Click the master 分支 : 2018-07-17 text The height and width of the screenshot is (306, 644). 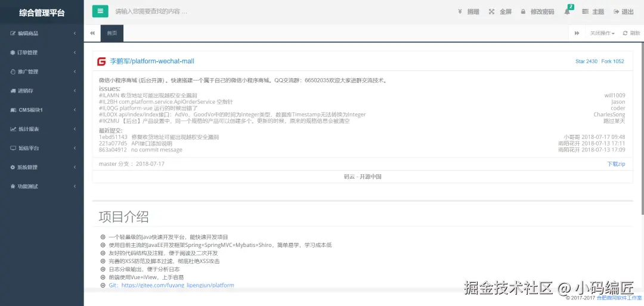click(132, 164)
